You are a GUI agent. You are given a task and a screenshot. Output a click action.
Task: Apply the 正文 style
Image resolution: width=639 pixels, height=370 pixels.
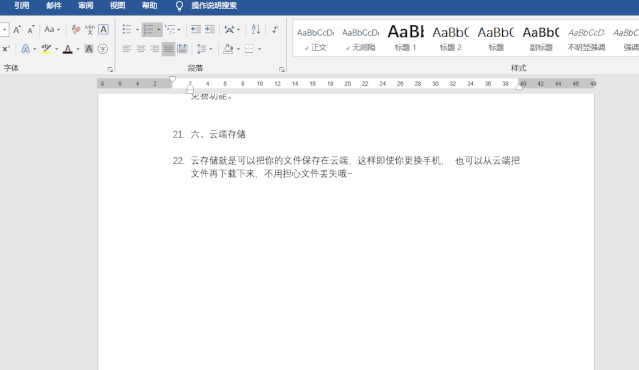[x=315, y=39]
